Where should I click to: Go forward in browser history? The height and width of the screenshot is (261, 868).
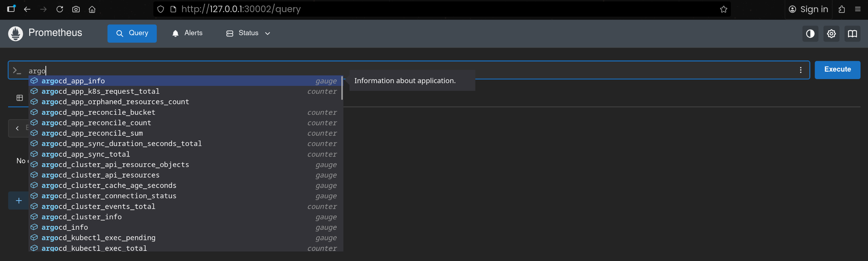click(43, 9)
